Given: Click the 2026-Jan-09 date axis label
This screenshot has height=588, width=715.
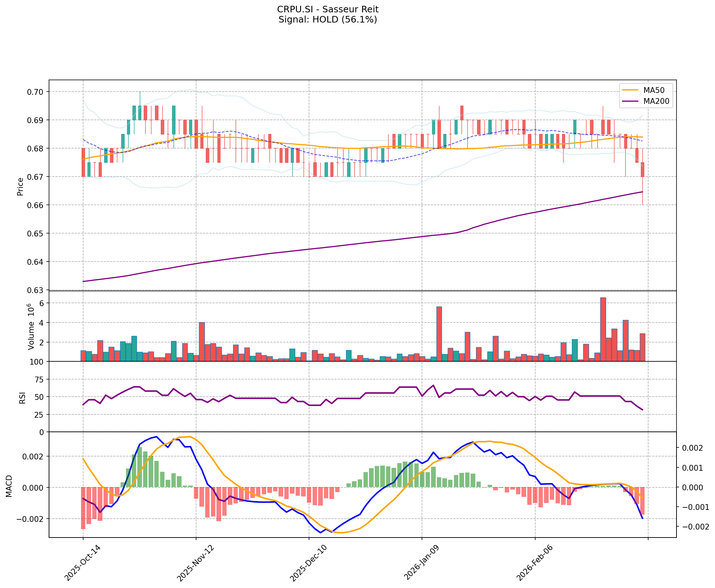Looking at the screenshot, I should (422, 562).
